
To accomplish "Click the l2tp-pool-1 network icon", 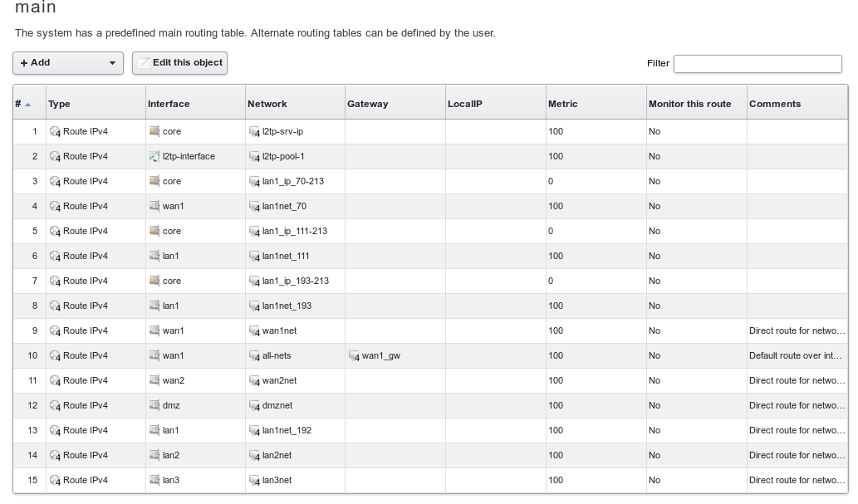I will coord(254,157).
